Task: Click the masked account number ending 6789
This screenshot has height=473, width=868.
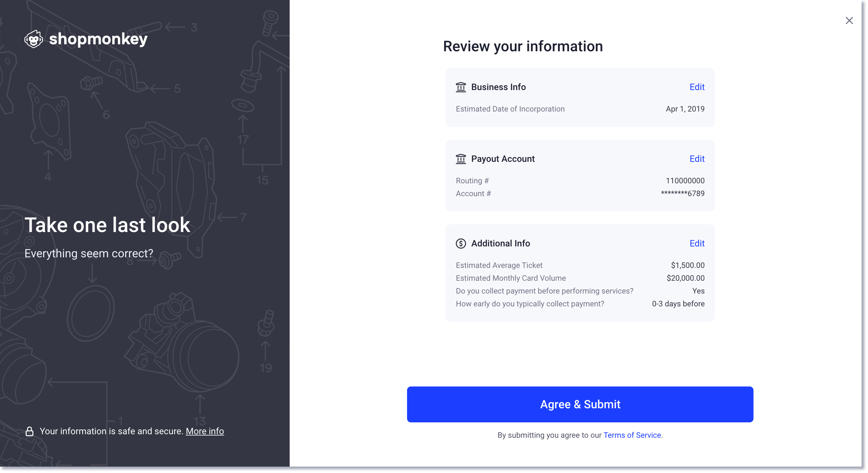Action: (683, 194)
